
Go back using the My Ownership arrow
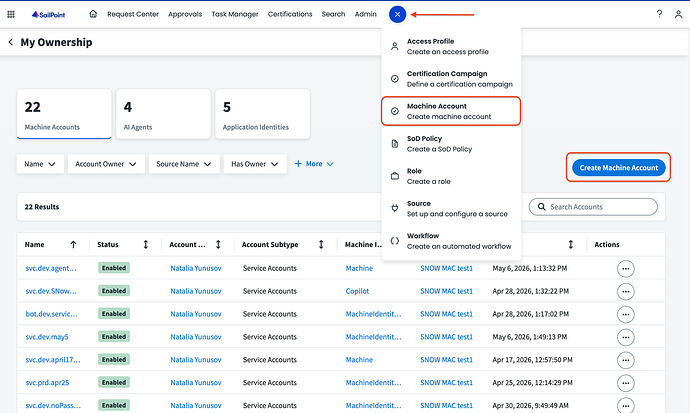[11, 42]
